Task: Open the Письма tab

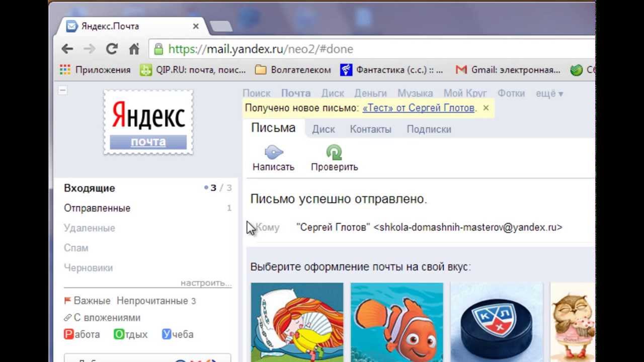Action: (x=273, y=128)
